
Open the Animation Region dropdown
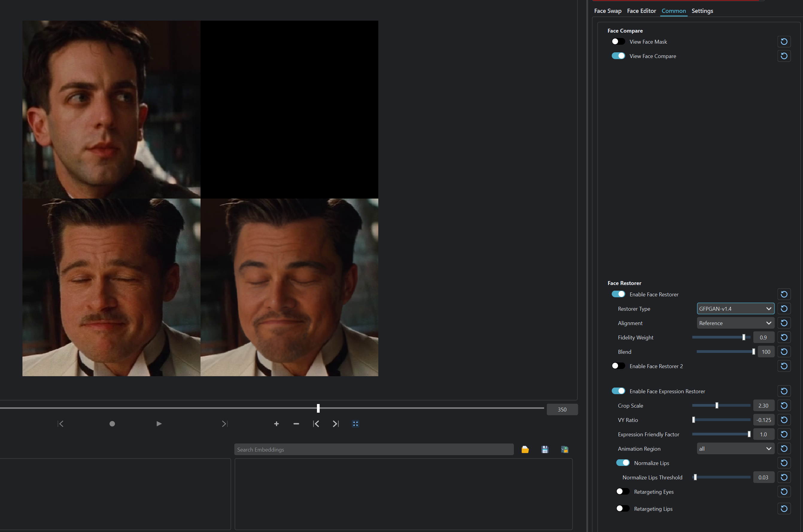pos(735,449)
